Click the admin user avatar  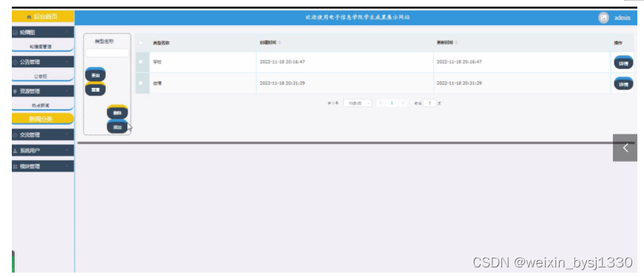603,18
